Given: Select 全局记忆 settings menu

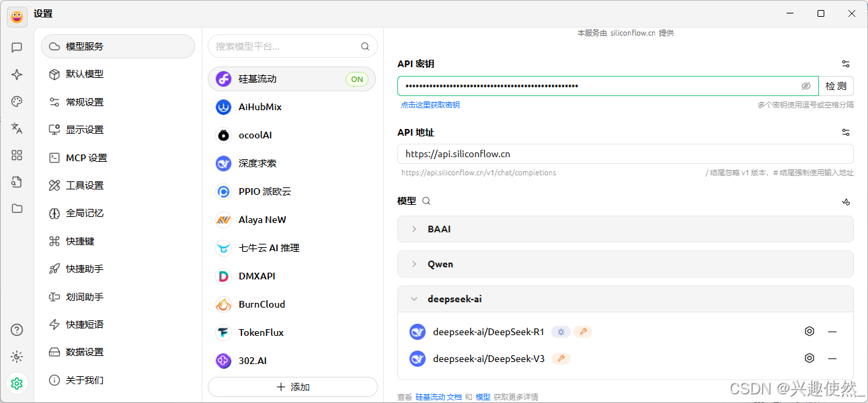Looking at the screenshot, I should pyautogui.click(x=118, y=213).
